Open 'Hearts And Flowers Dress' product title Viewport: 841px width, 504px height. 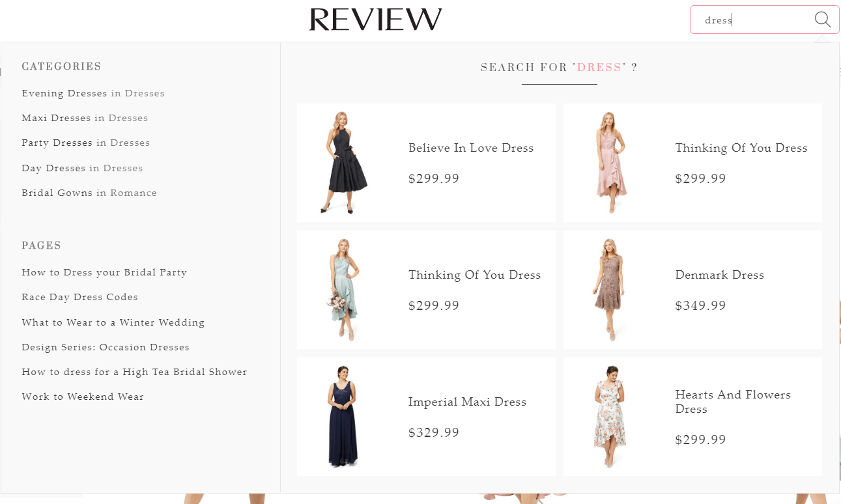coord(733,402)
